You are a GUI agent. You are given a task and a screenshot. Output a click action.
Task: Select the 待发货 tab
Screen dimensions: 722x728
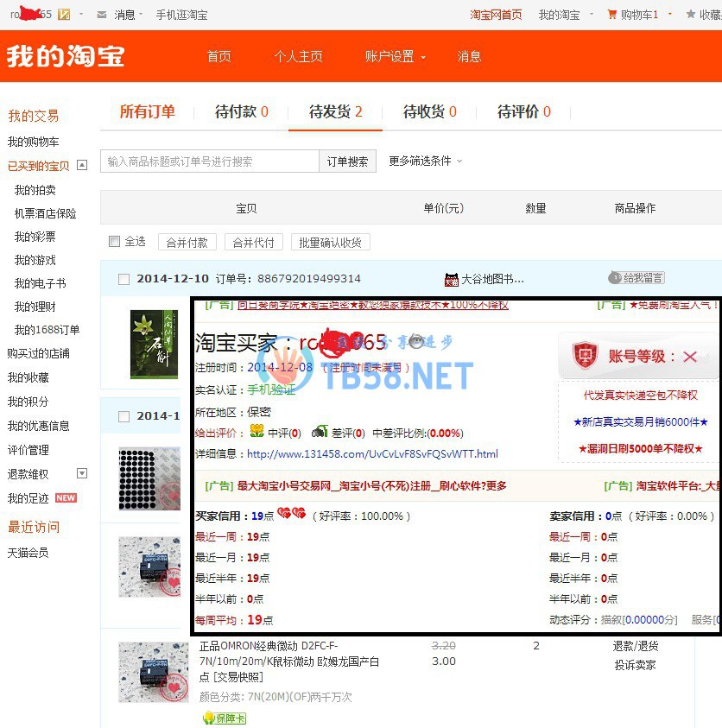pos(335,111)
